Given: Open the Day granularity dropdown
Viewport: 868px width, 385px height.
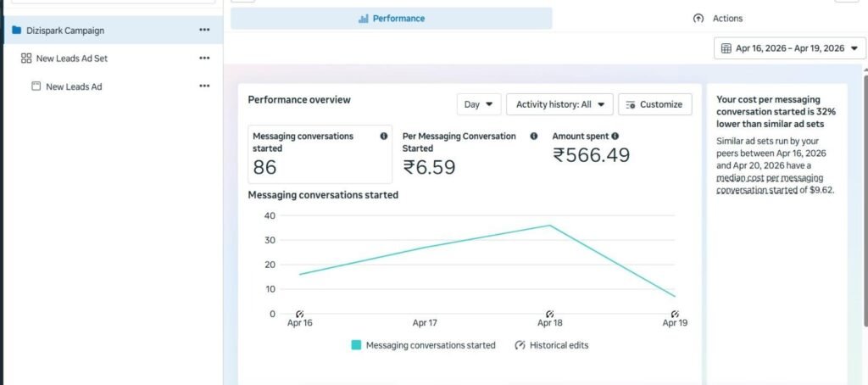Looking at the screenshot, I should point(479,104).
